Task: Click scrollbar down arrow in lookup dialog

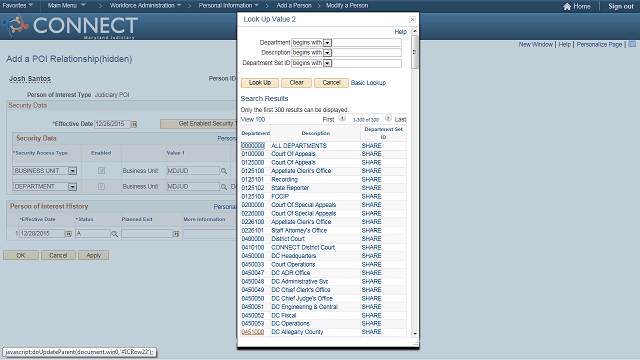Action: pyautogui.click(x=415, y=333)
